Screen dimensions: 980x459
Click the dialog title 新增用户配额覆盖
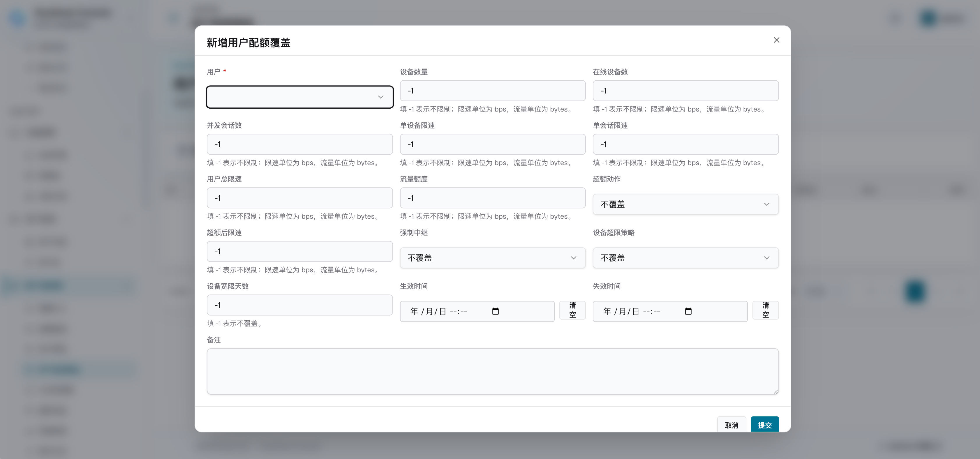tap(248, 43)
